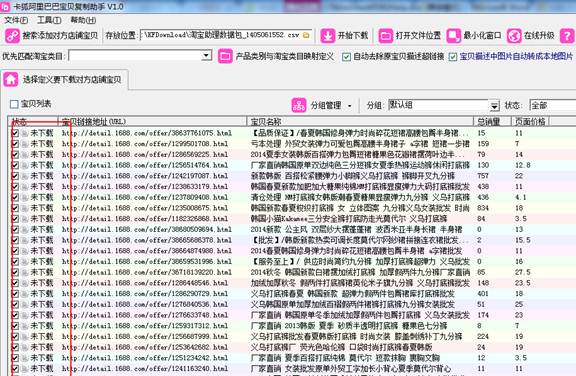Click the 打开文件位置 folder icon
576x376 pixels.
pyautogui.click(x=386, y=36)
